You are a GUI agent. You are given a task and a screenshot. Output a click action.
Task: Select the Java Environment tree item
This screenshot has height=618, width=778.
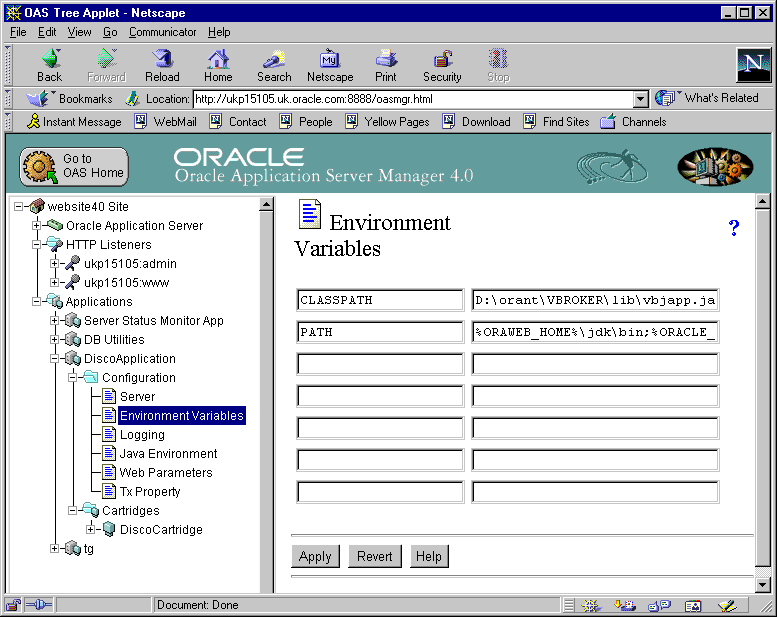168,454
